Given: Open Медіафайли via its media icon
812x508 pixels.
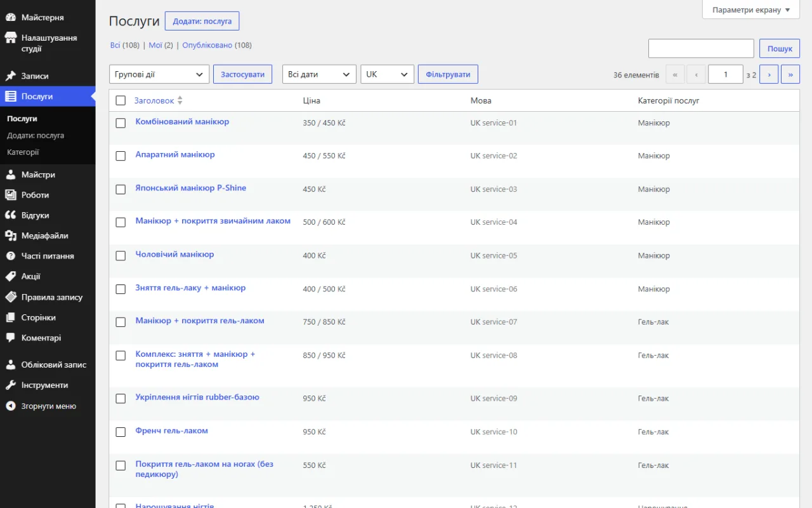Looking at the screenshot, I should coord(11,236).
